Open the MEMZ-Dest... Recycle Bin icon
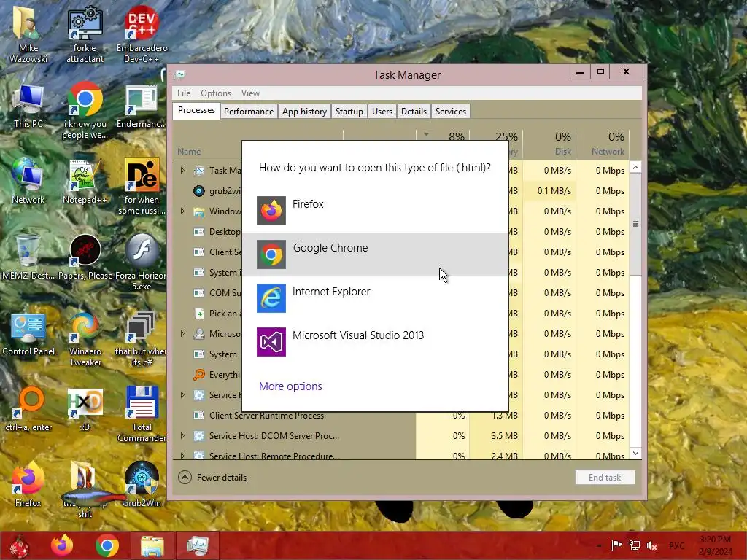The width and height of the screenshot is (747, 560). 28,256
